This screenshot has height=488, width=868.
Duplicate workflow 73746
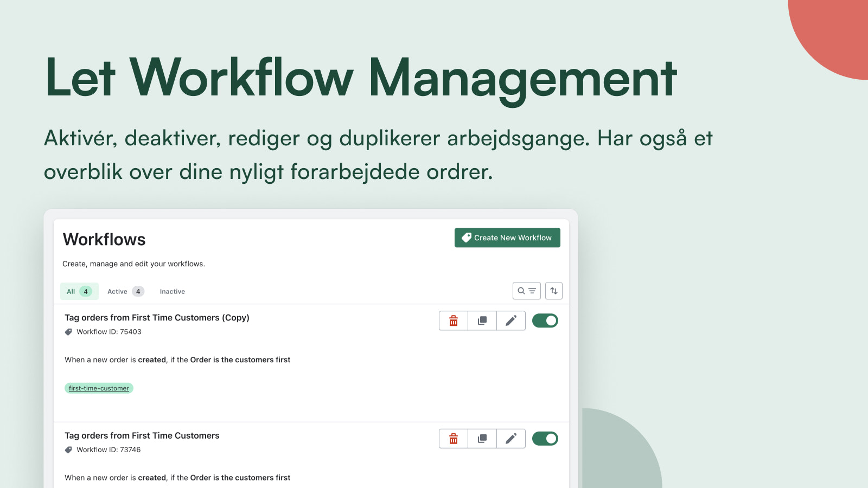pos(482,438)
